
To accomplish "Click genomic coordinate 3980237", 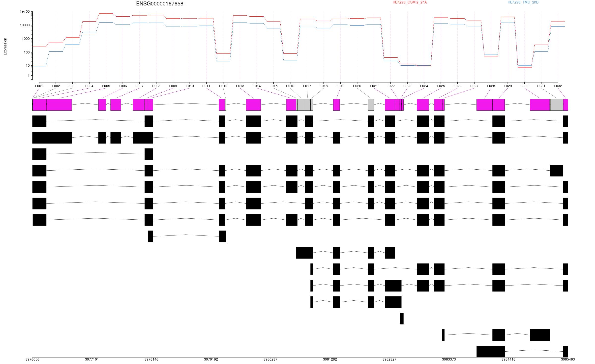I will pos(270,359).
